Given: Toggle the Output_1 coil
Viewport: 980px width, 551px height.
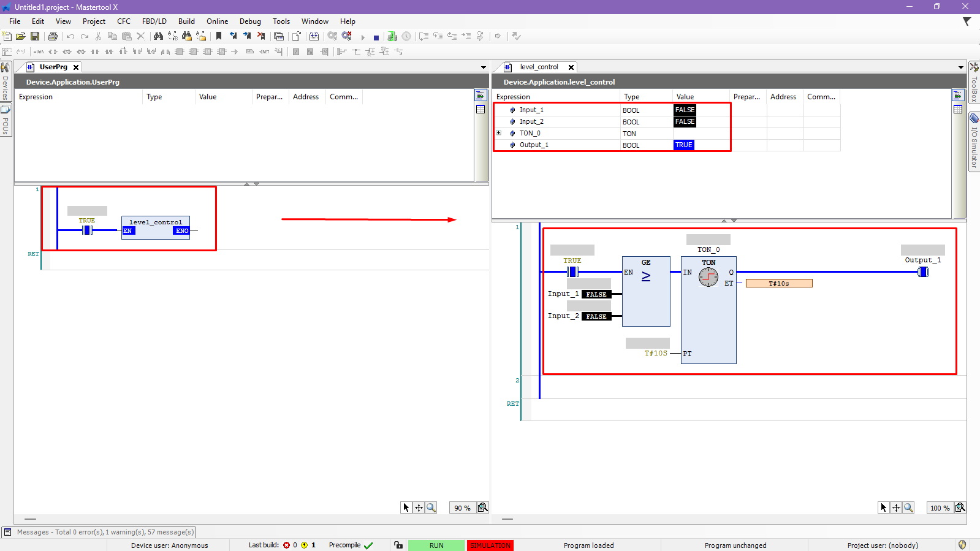Looking at the screenshot, I should (x=923, y=272).
